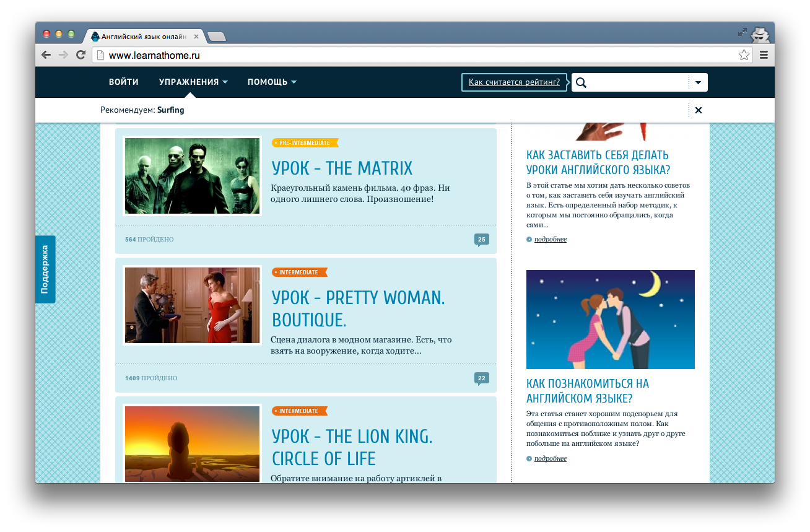Image resolution: width=810 pixels, height=532 pixels.
Task: Click The Lion King lesson thumbnail
Action: pyautogui.click(x=192, y=443)
